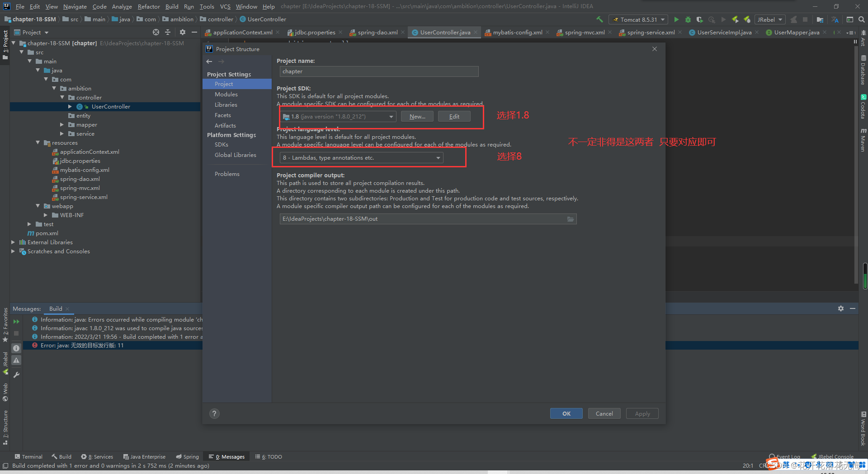
Task: Open Ant tool window icon
Action: pyautogui.click(x=863, y=39)
